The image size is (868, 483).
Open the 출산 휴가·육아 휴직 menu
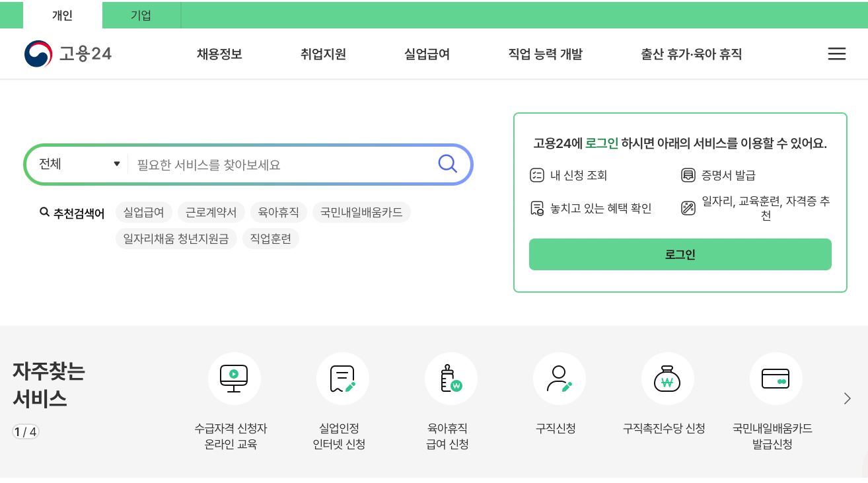[x=692, y=54]
